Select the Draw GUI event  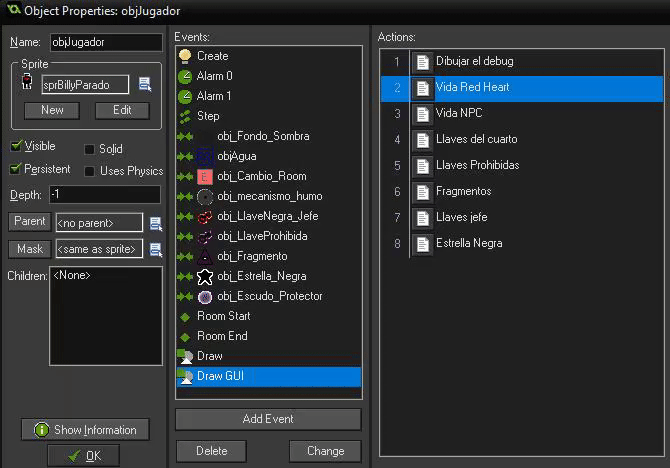pos(269,377)
